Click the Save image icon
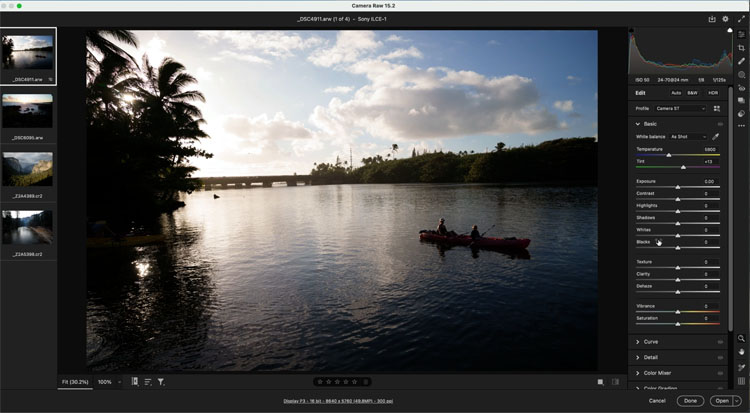The height and width of the screenshot is (413, 750). click(712, 19)
